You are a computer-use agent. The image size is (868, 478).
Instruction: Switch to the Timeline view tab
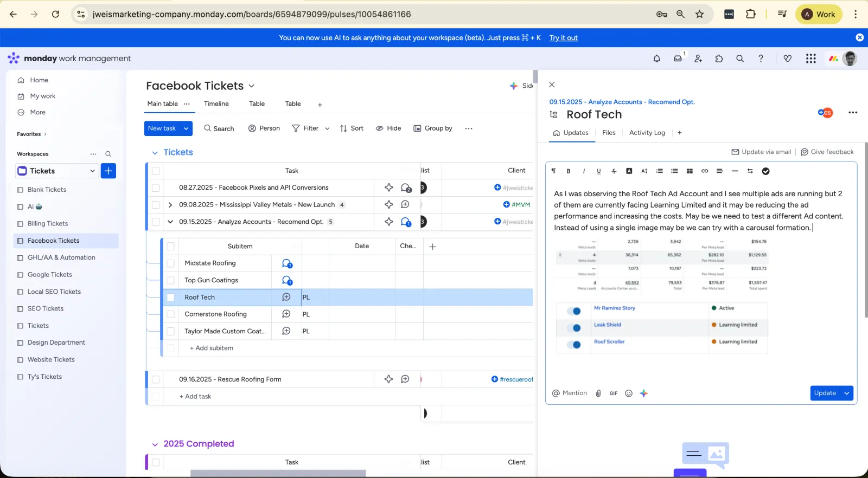click(216, 104)
